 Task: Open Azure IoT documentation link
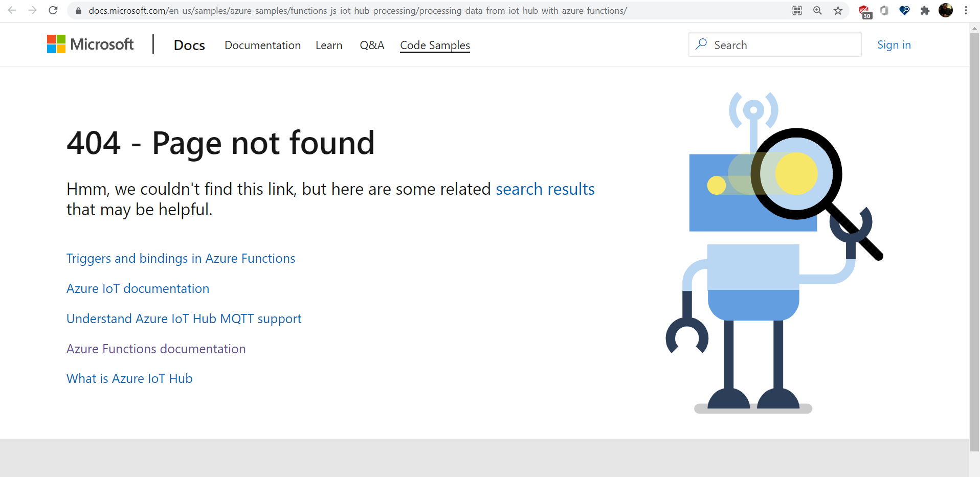point(138,288)
